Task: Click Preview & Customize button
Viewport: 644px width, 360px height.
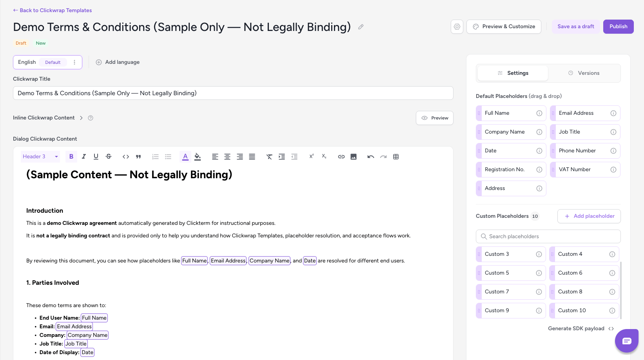Action: [504, 27]
